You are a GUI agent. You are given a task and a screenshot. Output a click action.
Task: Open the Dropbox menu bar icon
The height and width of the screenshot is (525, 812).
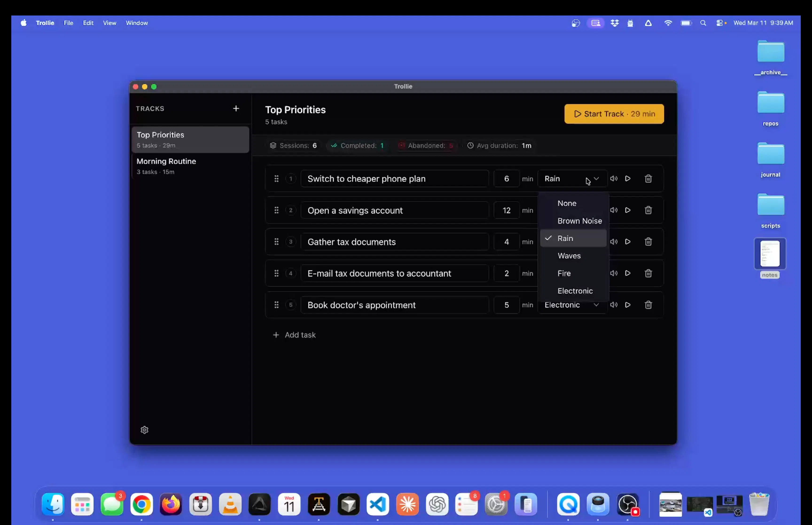coord(615,23)
